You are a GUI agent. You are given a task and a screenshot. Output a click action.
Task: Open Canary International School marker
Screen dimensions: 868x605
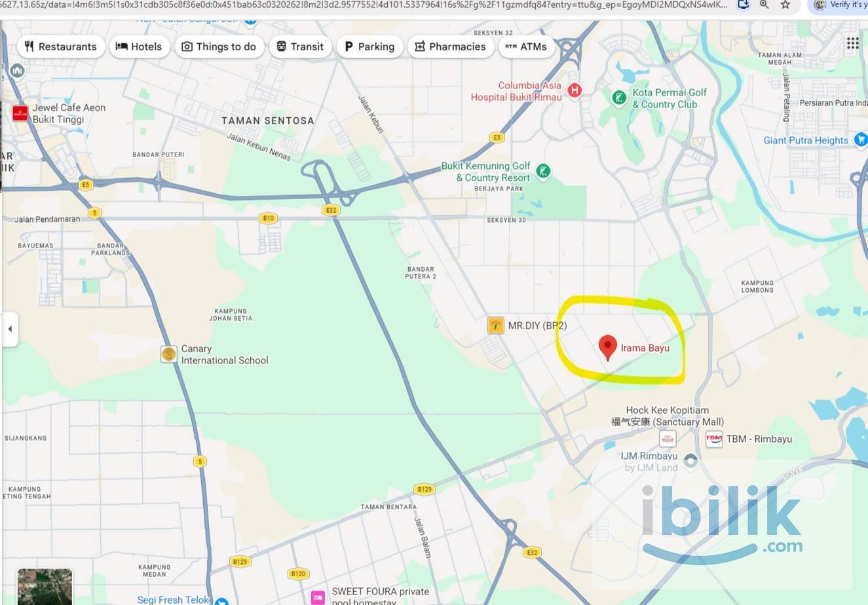pos(169,354)
